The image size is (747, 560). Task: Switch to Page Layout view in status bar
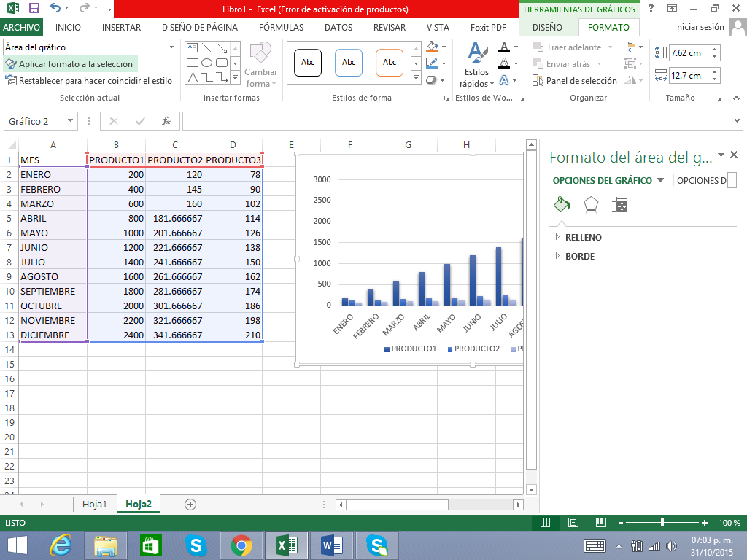[573, 523]
